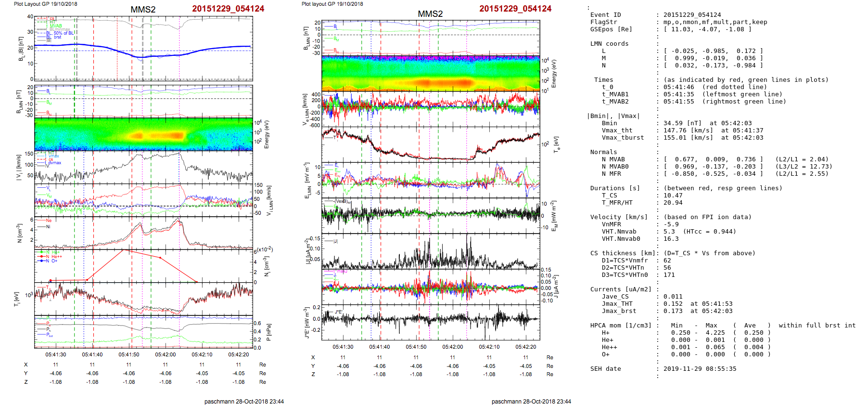Click the paschmann 28-Oct-2018 footer under middle plot
The image size is (868, 405).
[531, 402]
